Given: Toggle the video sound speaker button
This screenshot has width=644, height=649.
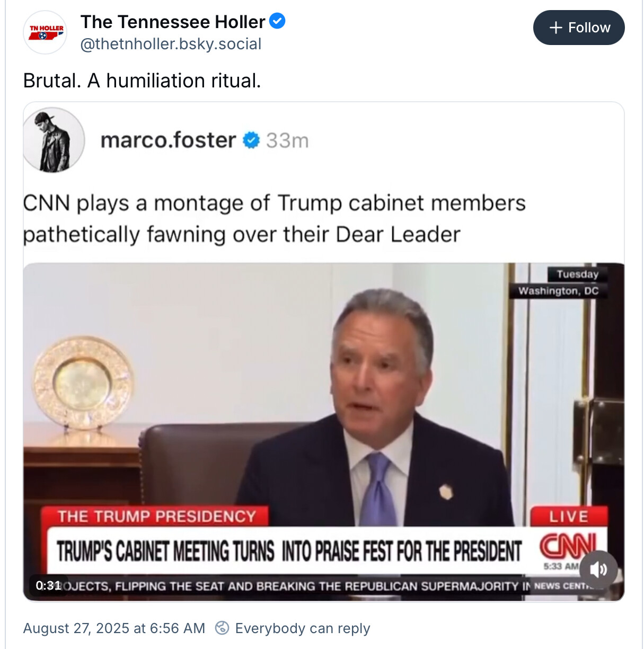Looking at the screenshot, I should tap(598, 570).
